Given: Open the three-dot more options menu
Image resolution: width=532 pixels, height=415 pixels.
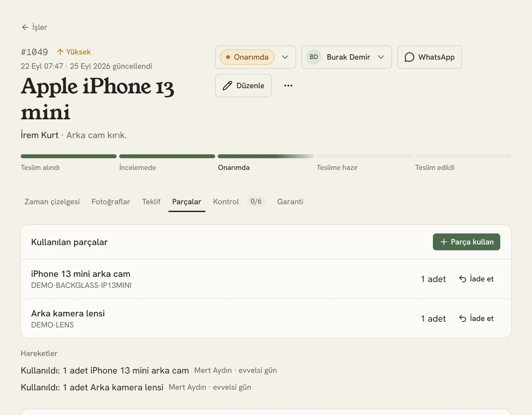Looking at the screenshot, I should coord(288,86).
